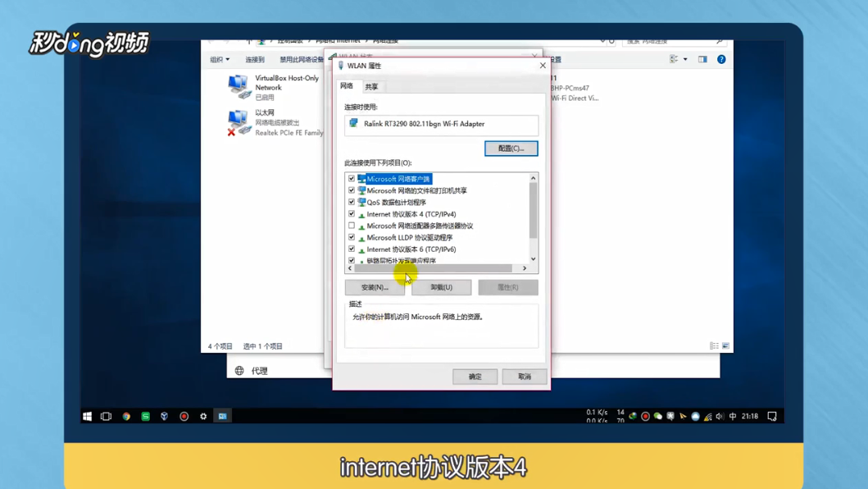Switch to details view icon at bottom
868x489 pixels.
tap(714, 346)
